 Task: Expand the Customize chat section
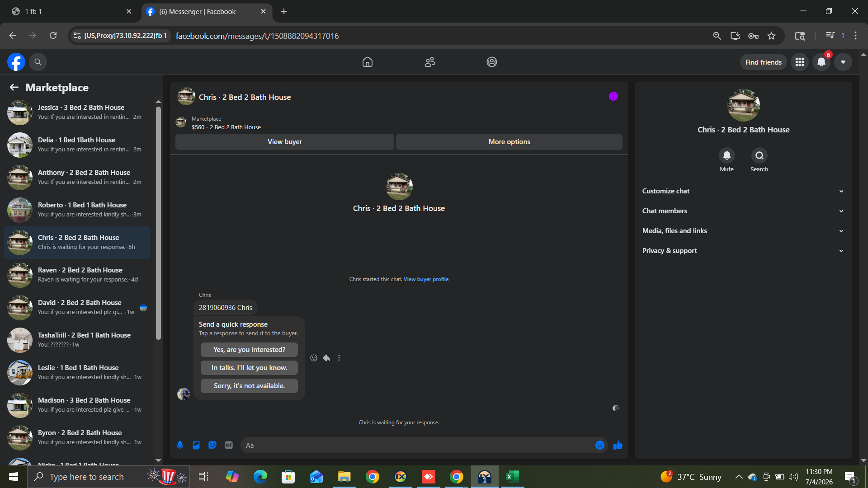pyautogui.click(x=744, y=191)
